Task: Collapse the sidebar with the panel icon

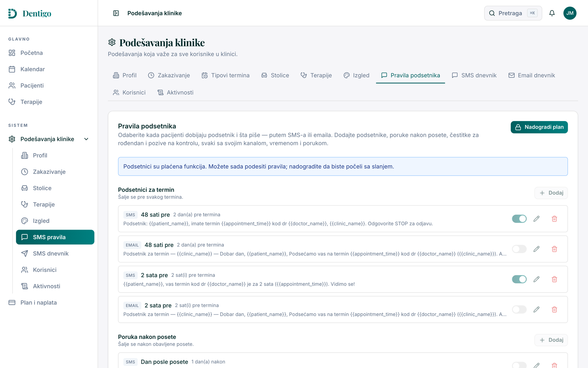Action: coord(116,13)
